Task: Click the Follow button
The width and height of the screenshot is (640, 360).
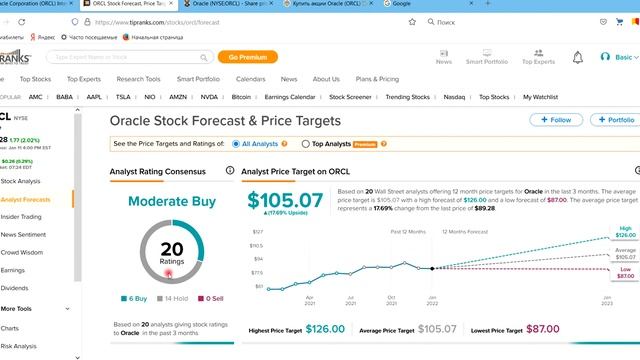Action: pos(556,120)
